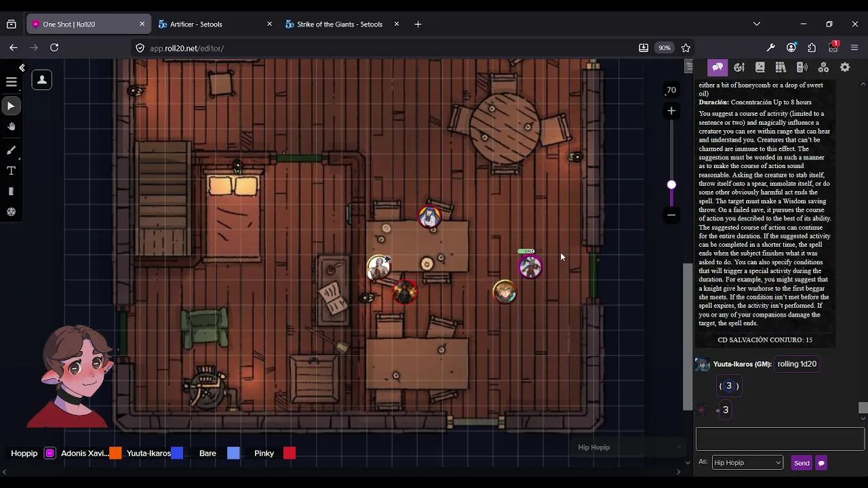Zoom out with minus button
The height and width of the screenshot is (488, 868).
tap(671, 215)
